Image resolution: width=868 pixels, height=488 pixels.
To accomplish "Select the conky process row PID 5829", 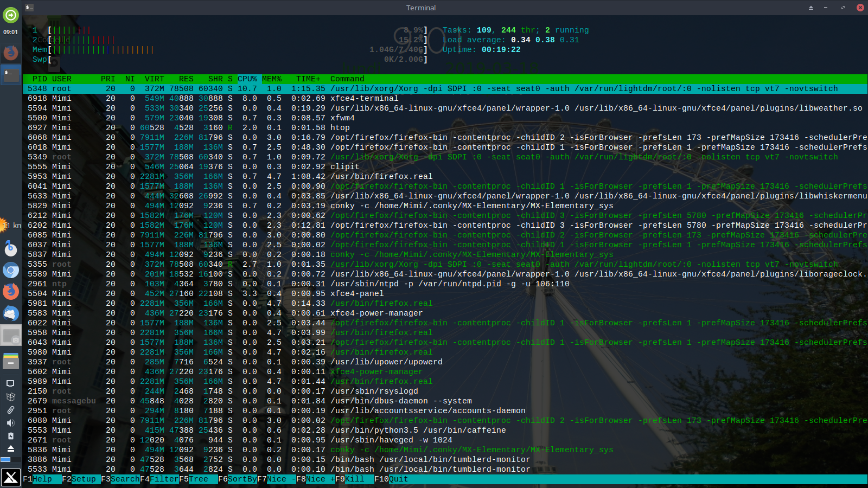I will click(x=445, y=206).
